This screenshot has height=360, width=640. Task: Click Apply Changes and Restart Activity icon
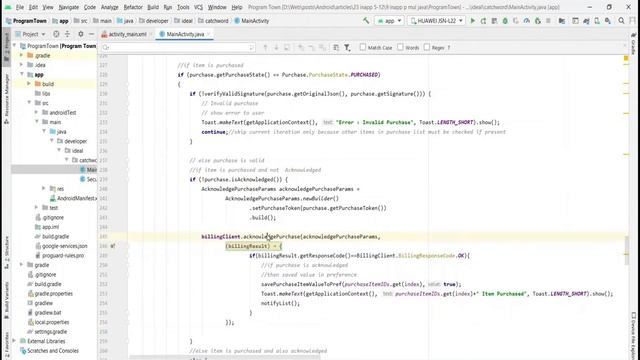coord(484,20)
